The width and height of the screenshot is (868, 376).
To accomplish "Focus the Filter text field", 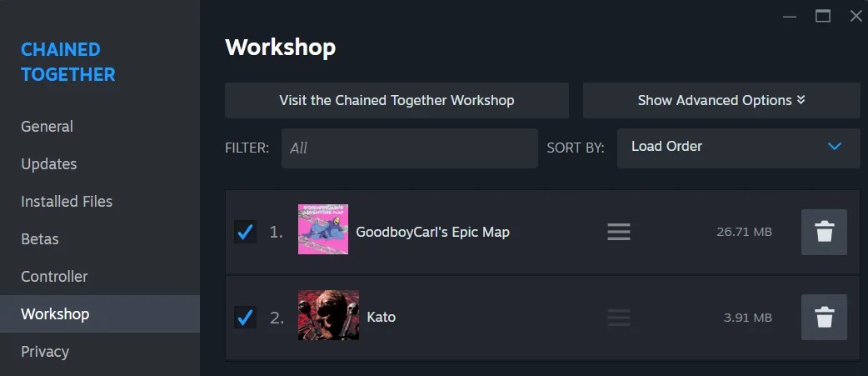I will [410, 148].
